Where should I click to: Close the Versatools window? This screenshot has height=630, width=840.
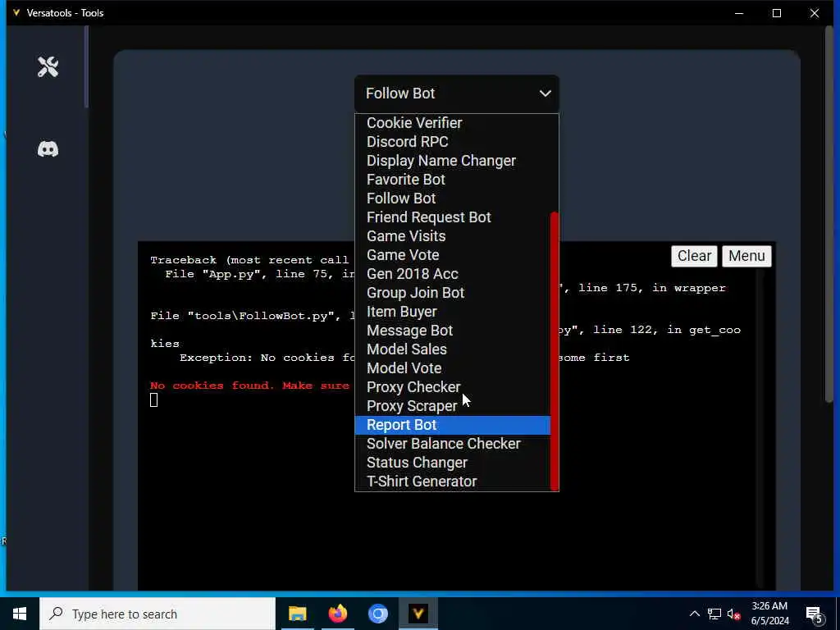point(815,13)
